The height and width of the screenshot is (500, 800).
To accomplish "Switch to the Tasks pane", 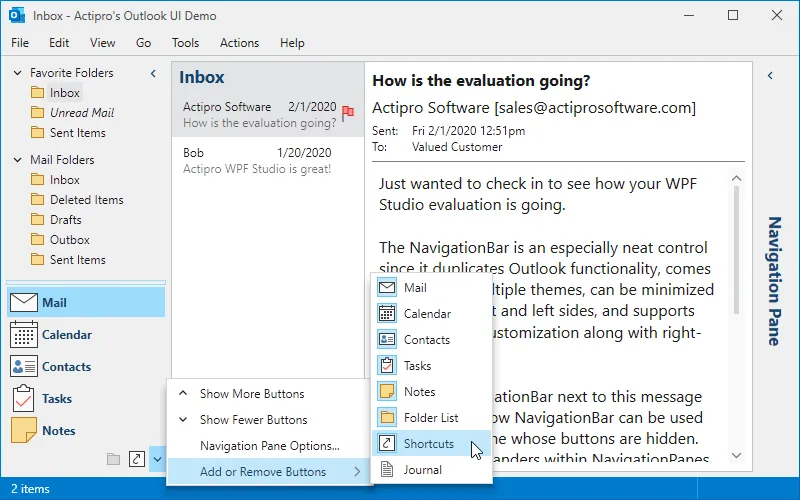I will [86, 398].
